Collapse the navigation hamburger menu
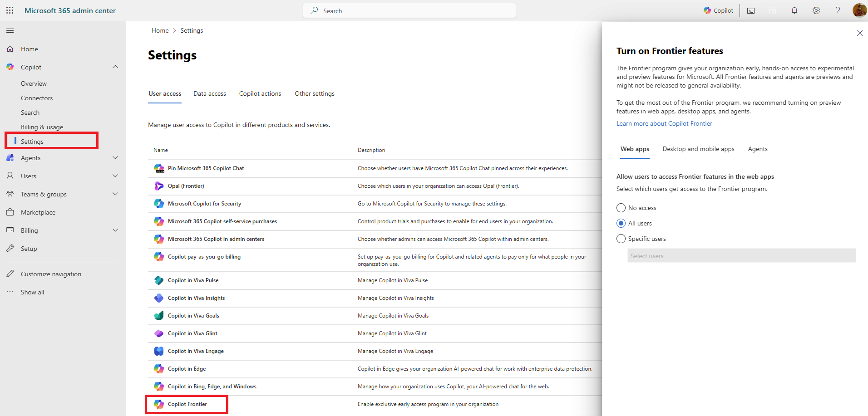 tap(10, 30)
